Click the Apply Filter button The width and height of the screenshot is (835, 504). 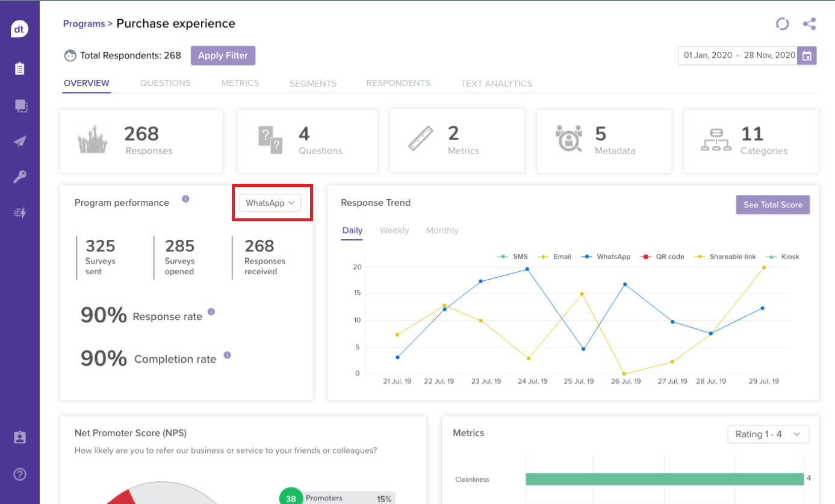223,55
